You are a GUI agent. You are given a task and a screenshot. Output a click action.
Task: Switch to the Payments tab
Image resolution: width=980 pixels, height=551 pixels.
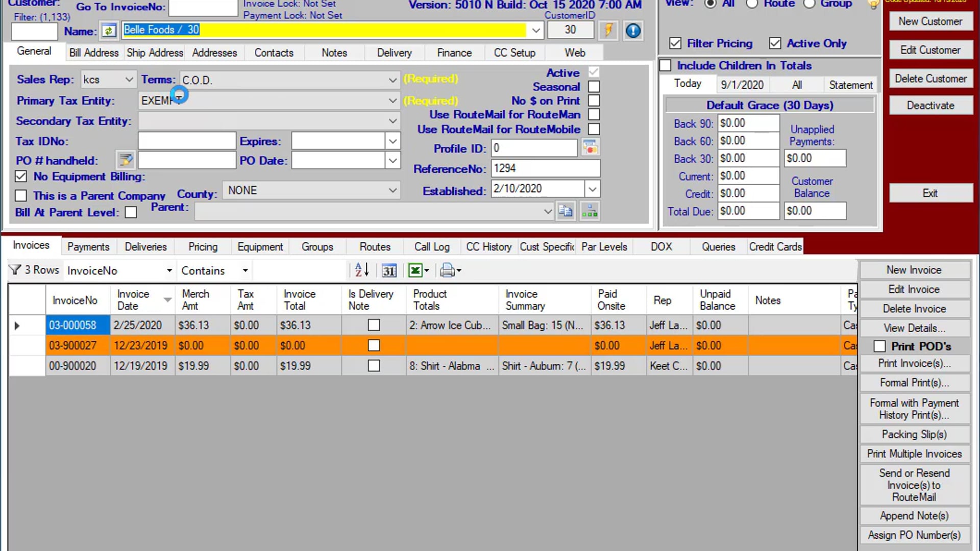[88, 246]
